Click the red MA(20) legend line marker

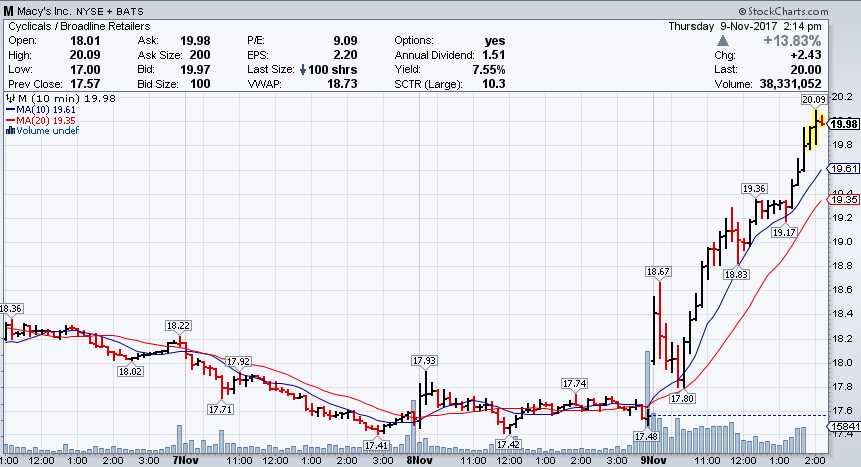pos(8,120)
